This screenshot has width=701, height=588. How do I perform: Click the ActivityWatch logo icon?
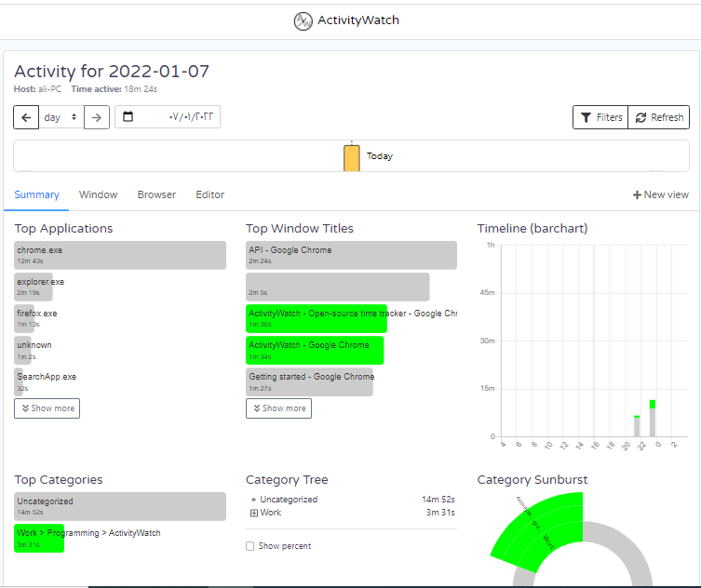pyautogui.click(x=303, y=20)
